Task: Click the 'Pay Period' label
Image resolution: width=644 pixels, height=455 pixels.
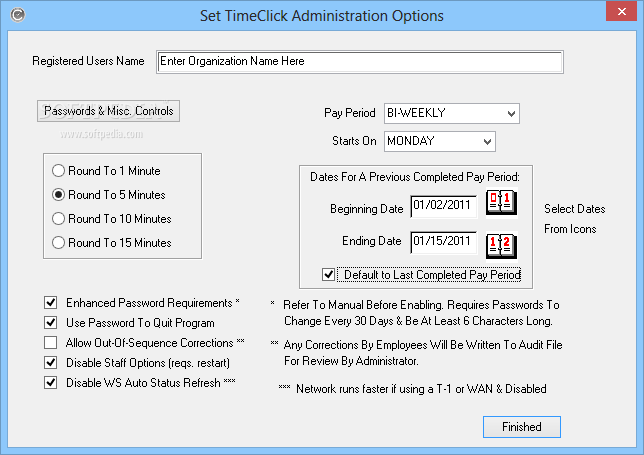Action: pyautogui.click(x=350, y=113)
